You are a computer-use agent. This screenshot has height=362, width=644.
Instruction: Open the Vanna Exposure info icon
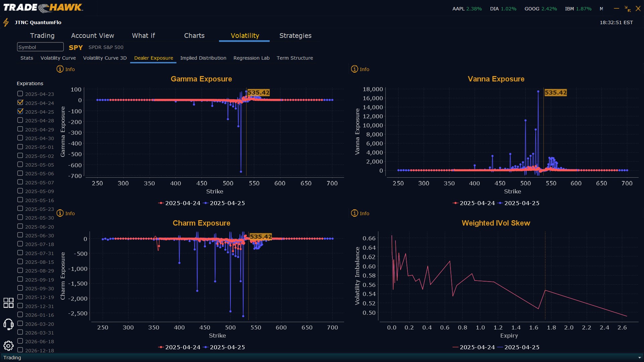355,69
